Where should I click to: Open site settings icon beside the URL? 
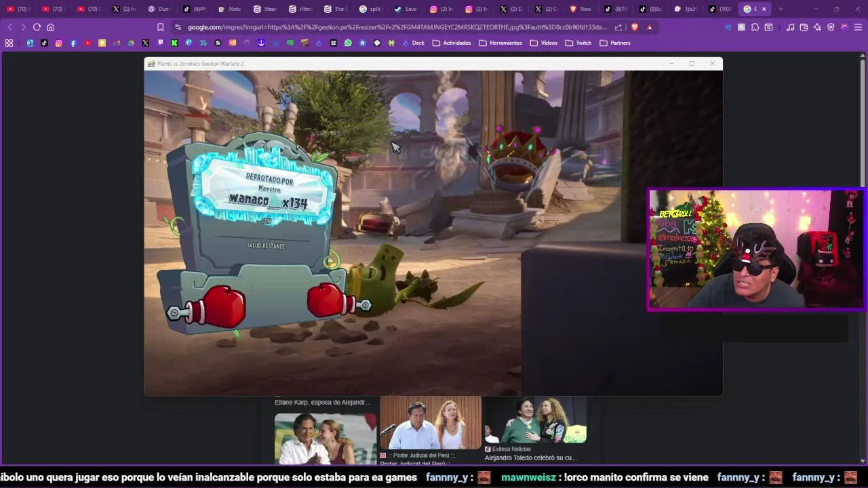click(178, 27)
